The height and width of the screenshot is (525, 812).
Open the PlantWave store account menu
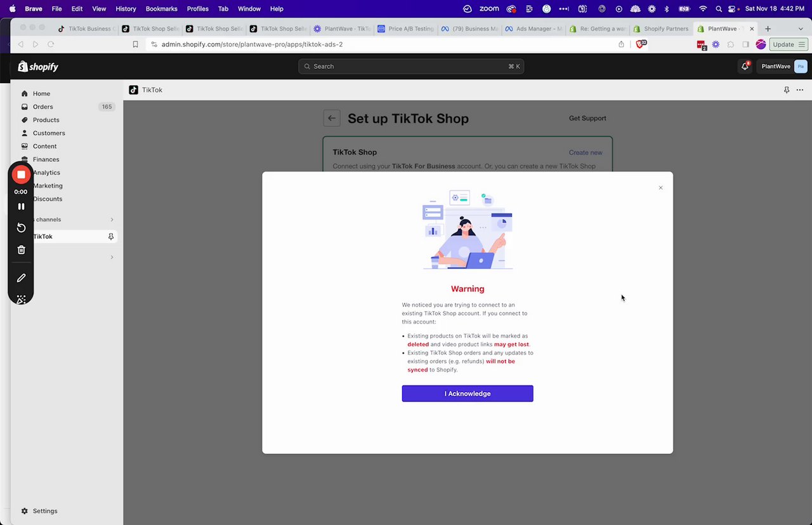[783, 66]
